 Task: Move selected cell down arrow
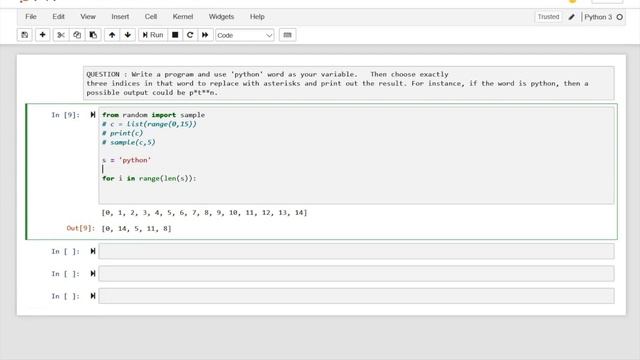point(128,35)
